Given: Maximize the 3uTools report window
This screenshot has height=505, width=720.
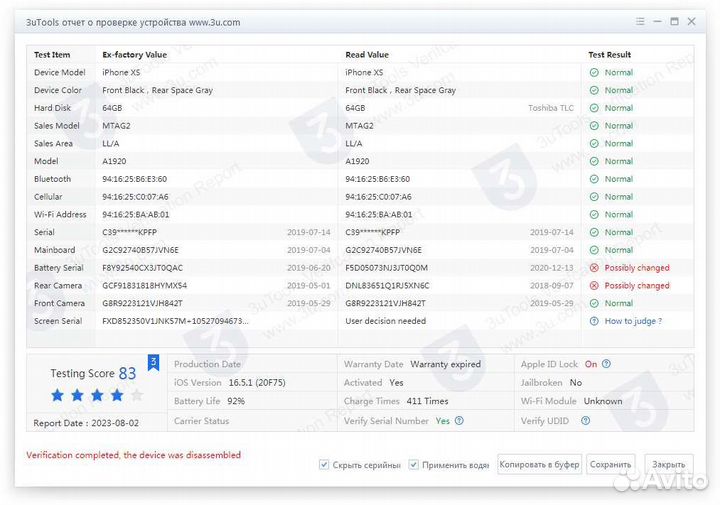Looking at the screenshot, I should [x=675, y=22].
